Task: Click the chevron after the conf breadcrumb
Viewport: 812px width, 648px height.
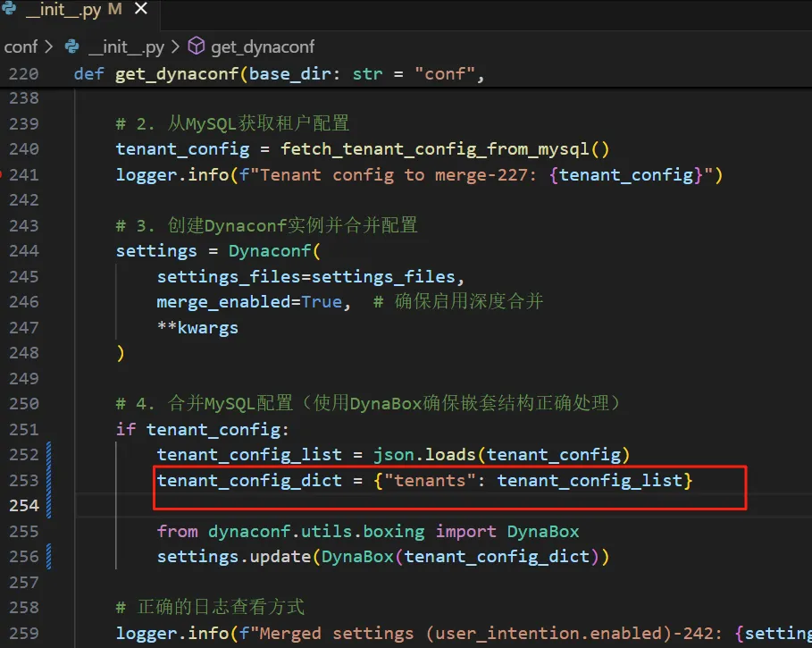Action: coord(48,47)
